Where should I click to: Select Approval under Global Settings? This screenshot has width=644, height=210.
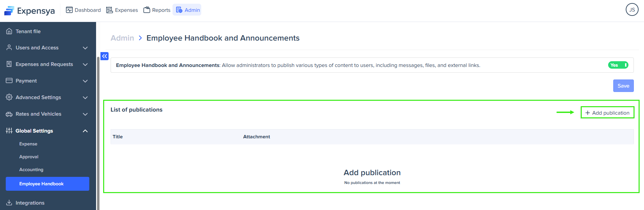(29, 157)
